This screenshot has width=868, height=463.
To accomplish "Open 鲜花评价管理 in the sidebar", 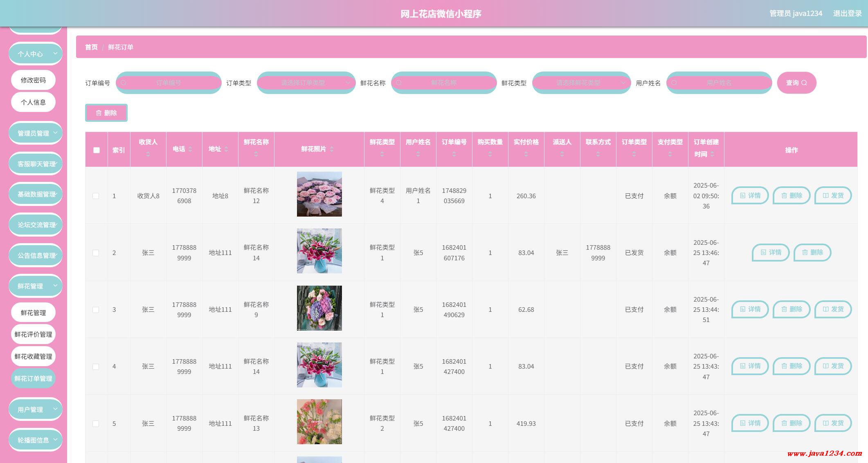I will 33,334.
